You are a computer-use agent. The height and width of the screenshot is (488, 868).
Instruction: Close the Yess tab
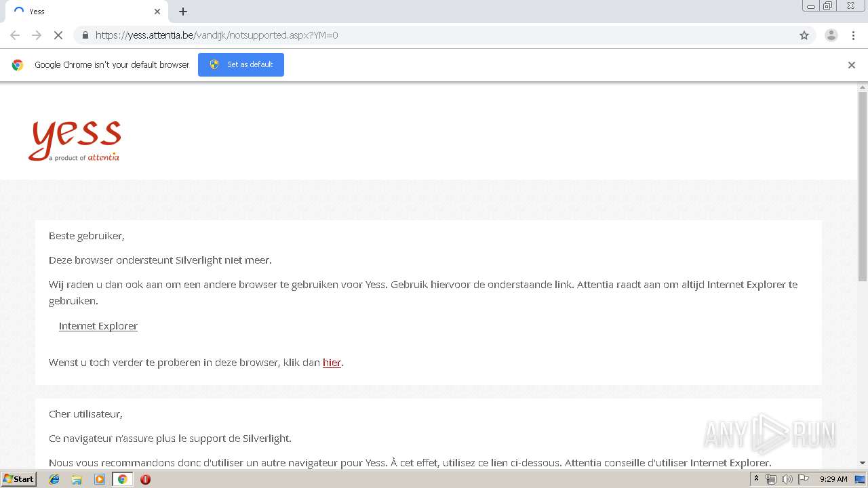pos(157,12)
